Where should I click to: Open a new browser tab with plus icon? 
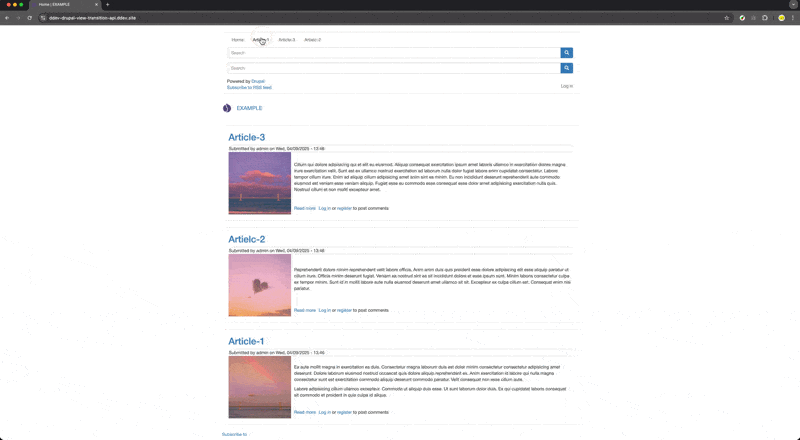click(x=108, y=5)
